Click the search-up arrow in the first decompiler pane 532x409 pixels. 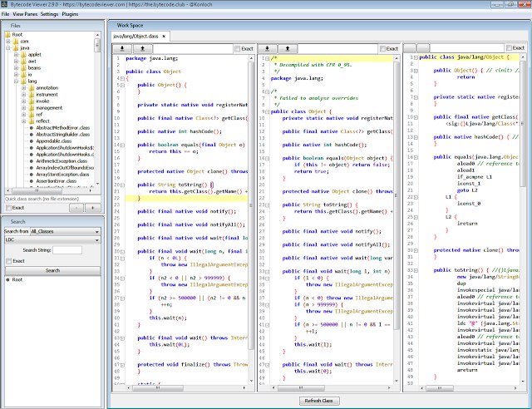pos(142,49)
